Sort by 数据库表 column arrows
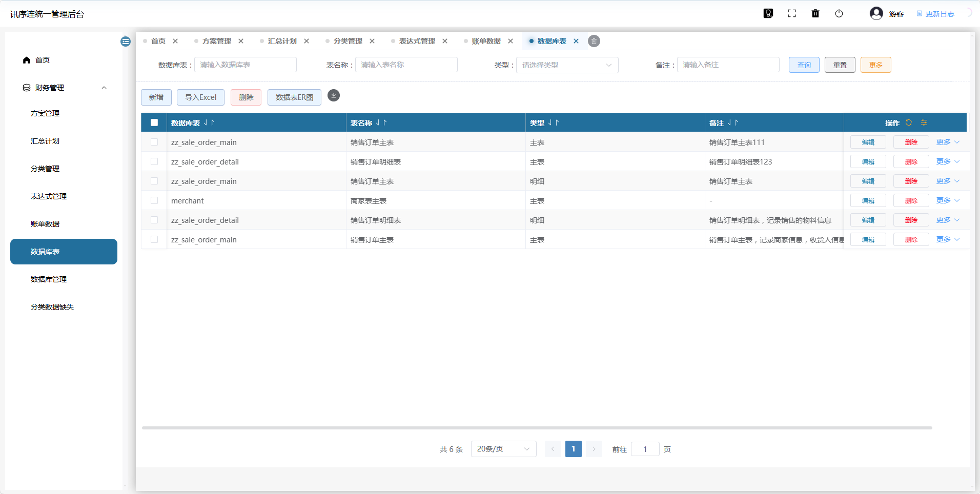 [x=209, y=122]
